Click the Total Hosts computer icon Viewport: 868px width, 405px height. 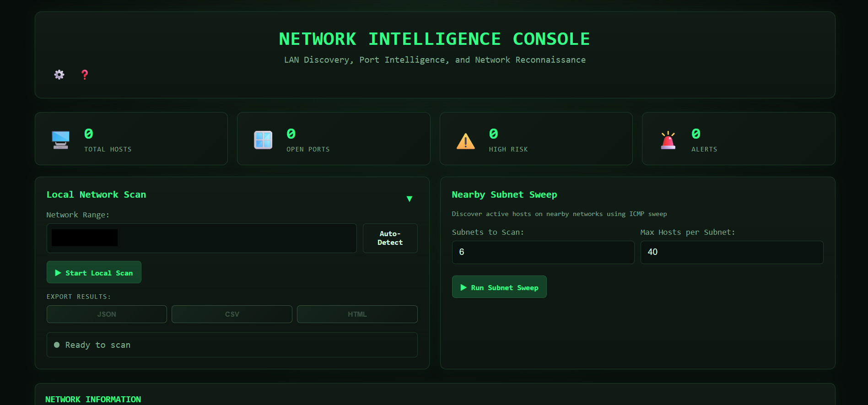coord(60,140)
